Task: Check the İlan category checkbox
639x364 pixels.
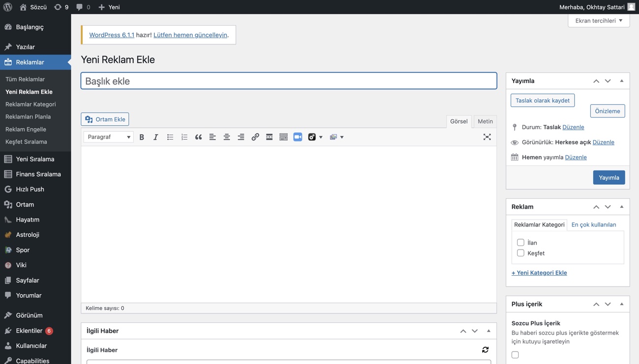Action: pos(521,242)
